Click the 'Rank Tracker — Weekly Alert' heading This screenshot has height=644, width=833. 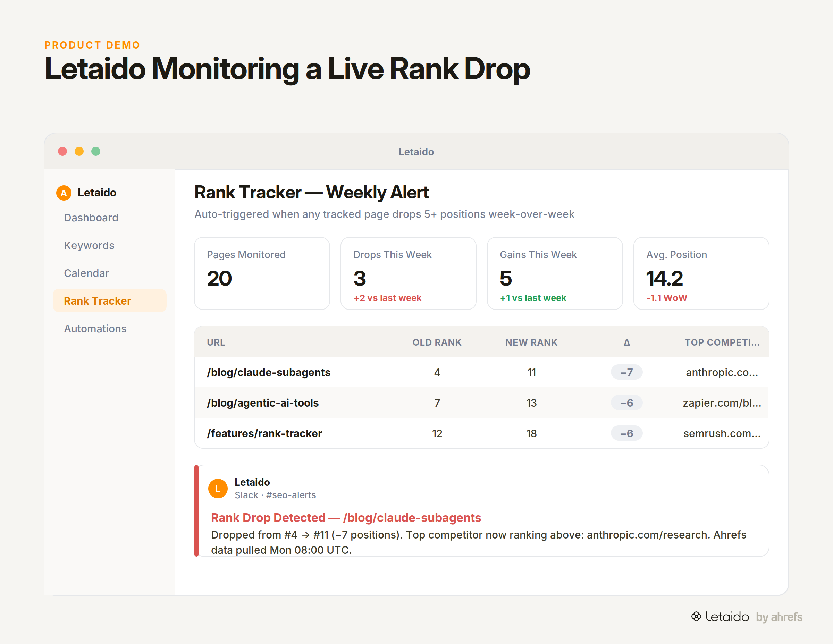click(312, 193)
